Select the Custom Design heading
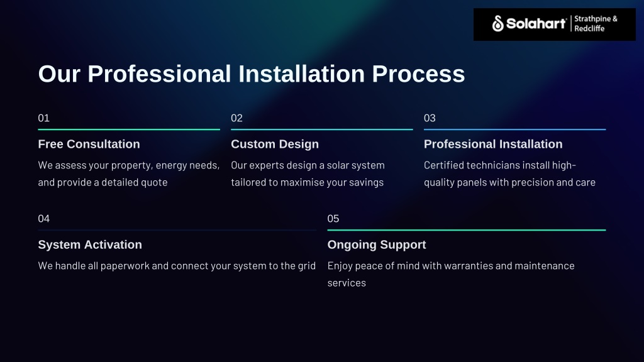The image size is (644, 362). tap(275, 144)
